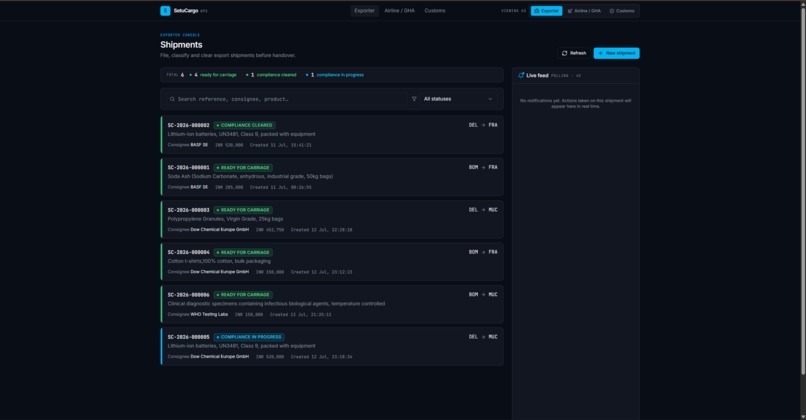Switch viewing role to Customs

pyautogui.click(x=622, y=11)
